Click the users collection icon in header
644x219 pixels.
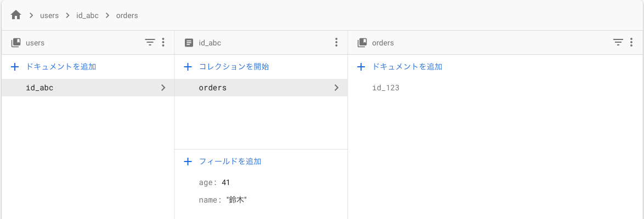coord(16,43)
